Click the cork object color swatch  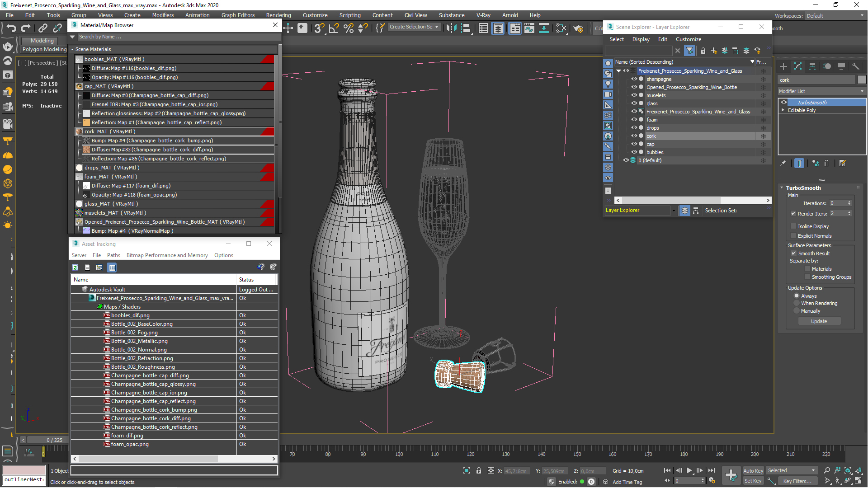pos(862,80)
